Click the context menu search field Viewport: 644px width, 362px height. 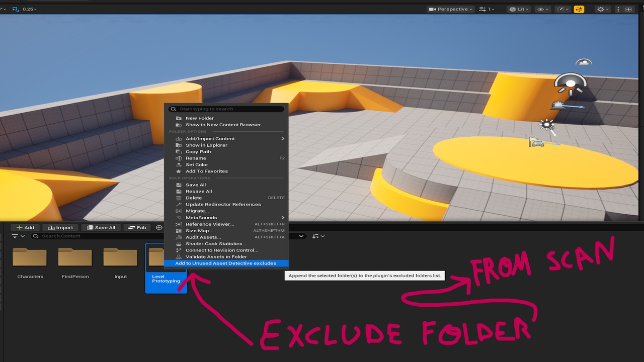[x=226, y=109]
